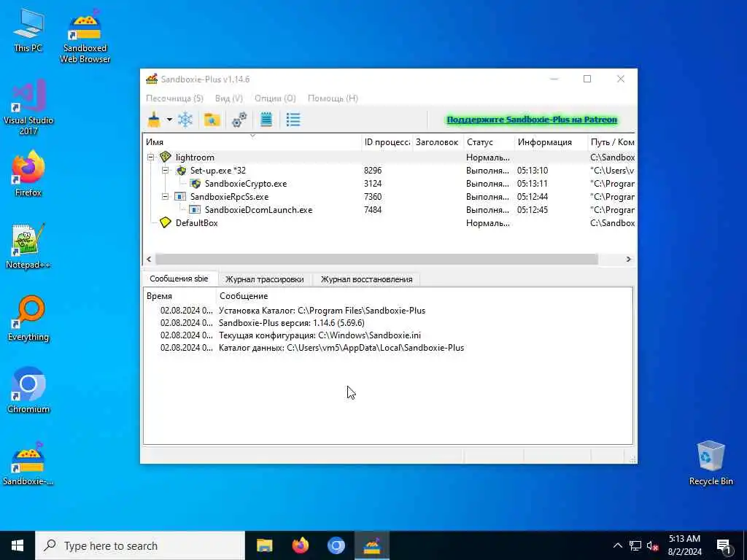Open the This PC desktop icon
747x560 pixels.
[28, 29]
